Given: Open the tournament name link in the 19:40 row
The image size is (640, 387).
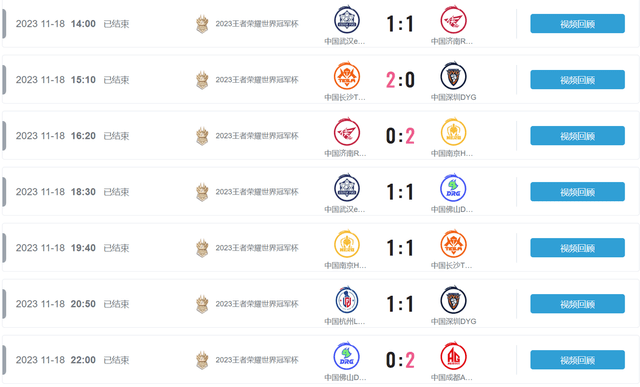Looking at the screenshot, I should [257, 248].
